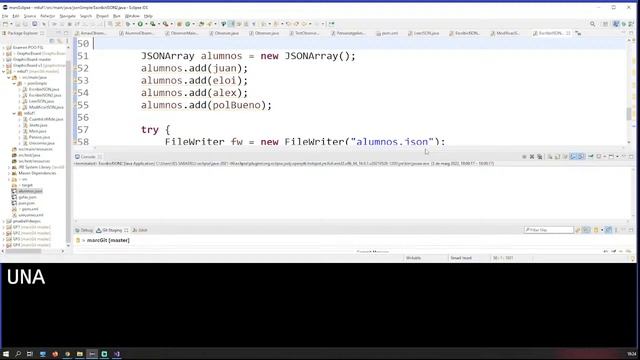Maximize the Console view
This screenshot has height=360, width=640.
tap(631, 157)
